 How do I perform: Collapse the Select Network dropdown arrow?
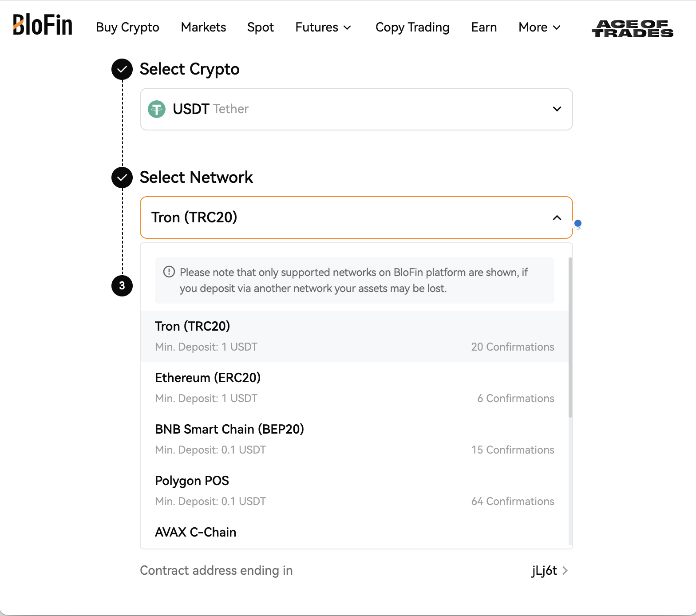(x=557, y=217)
